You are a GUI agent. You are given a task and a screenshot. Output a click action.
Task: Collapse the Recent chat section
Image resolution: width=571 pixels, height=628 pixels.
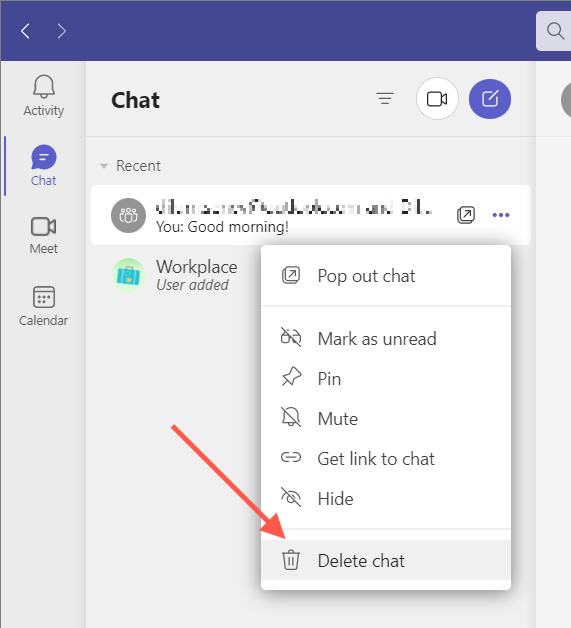[x=104, y=166]
